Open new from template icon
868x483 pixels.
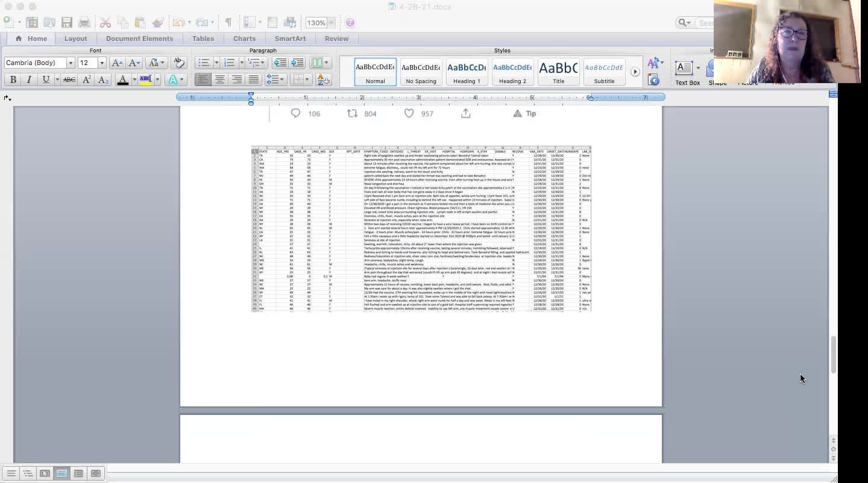coord(32,22)
